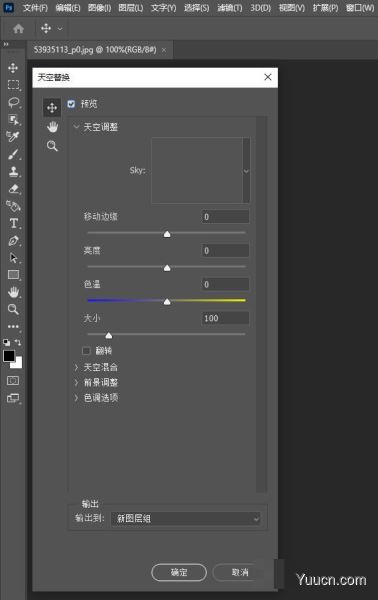Click the Move tool options bar icon
Image resolution: width=378 pixels, height=600 pixels.
[x=46, y=29]
